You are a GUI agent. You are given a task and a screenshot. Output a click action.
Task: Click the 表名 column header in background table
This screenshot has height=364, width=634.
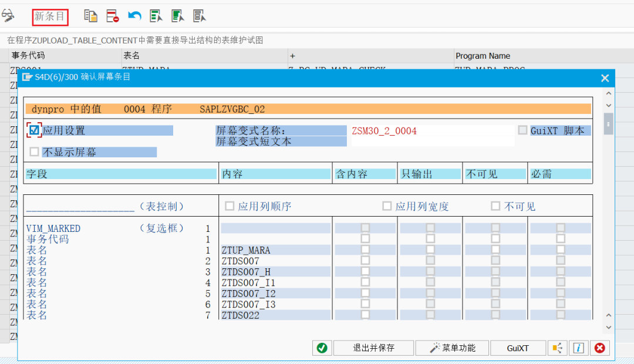[x=205, y=55]
